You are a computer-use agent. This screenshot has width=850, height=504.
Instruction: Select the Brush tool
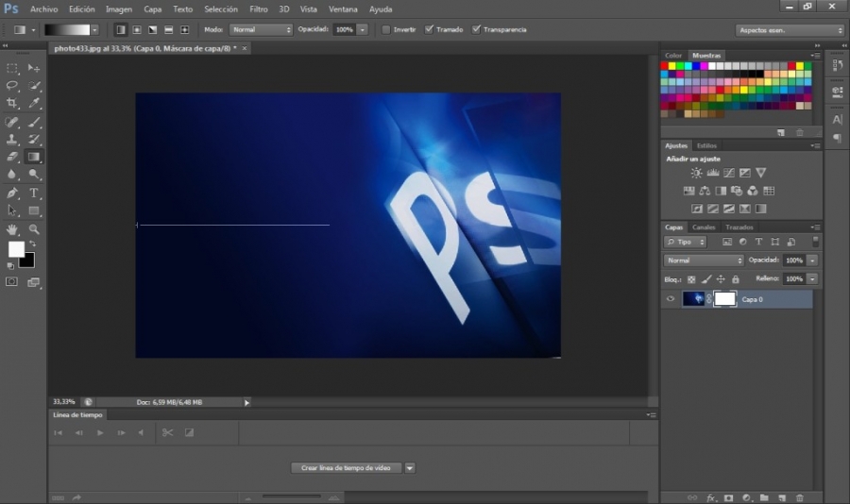coord(34,122)
